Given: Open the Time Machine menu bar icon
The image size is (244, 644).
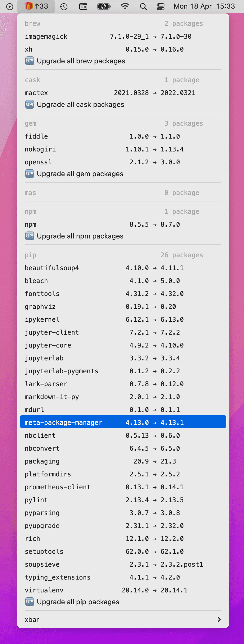Looking at the screenshot, I should [64, 6].
